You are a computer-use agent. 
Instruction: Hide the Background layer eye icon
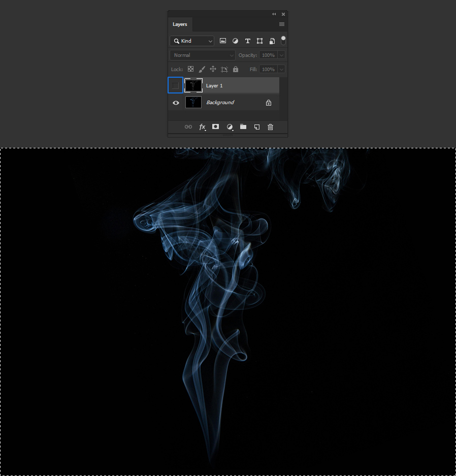176,103
